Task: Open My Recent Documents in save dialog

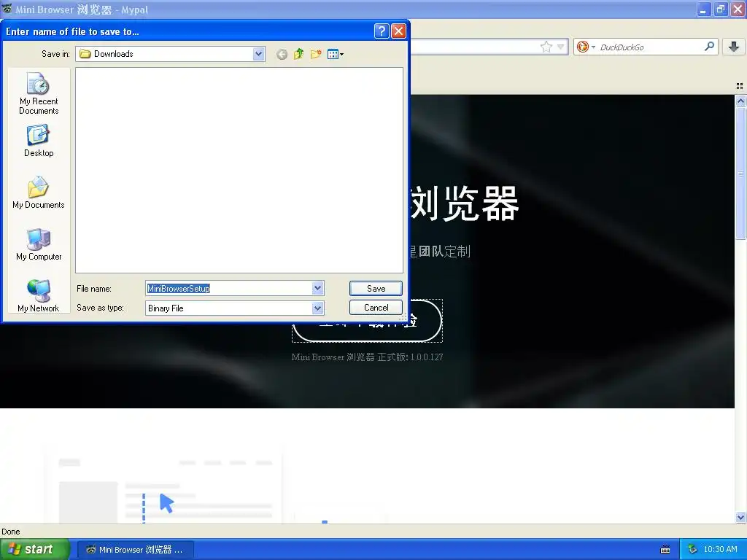Action: coord(39,93)
